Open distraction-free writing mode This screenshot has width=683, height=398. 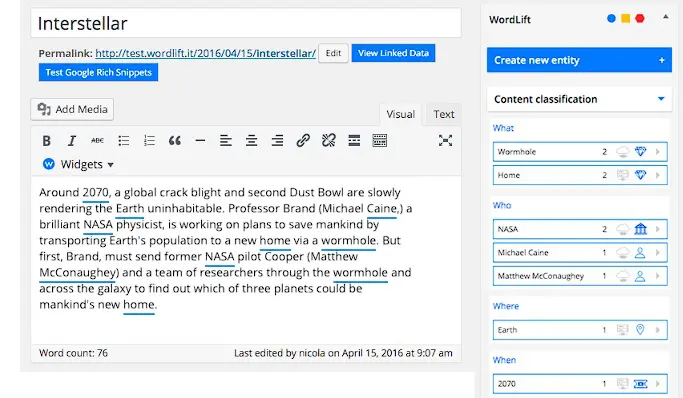[445, 141]
